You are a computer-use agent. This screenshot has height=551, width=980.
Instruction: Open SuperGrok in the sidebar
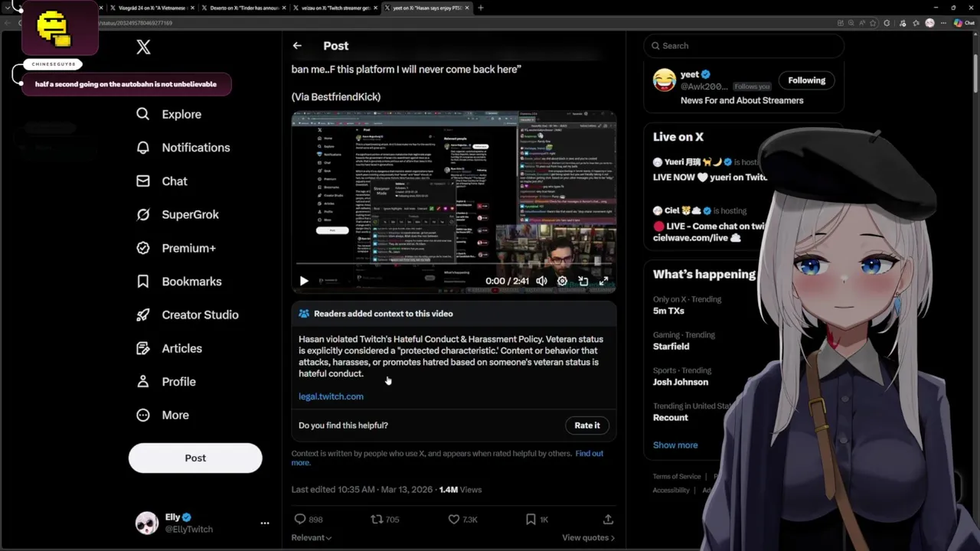(177, 214)
